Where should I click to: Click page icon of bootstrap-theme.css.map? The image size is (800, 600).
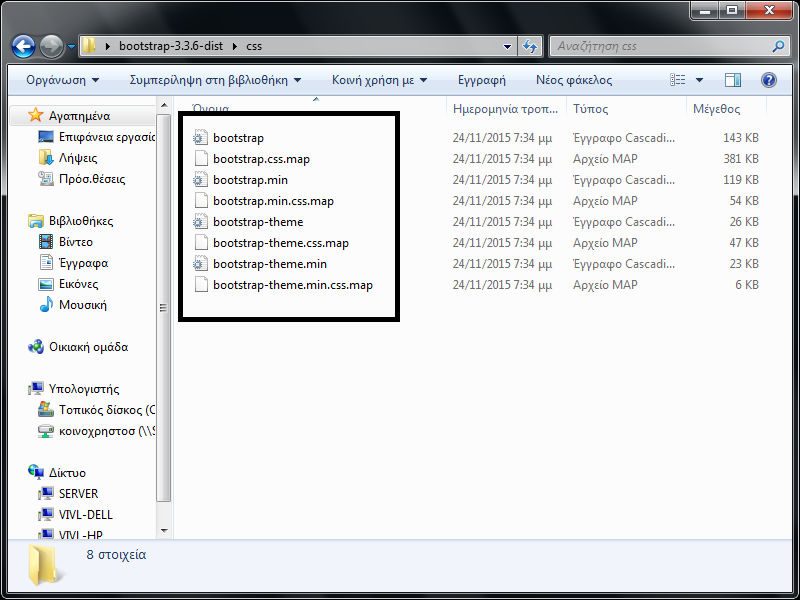click(201, 243)
